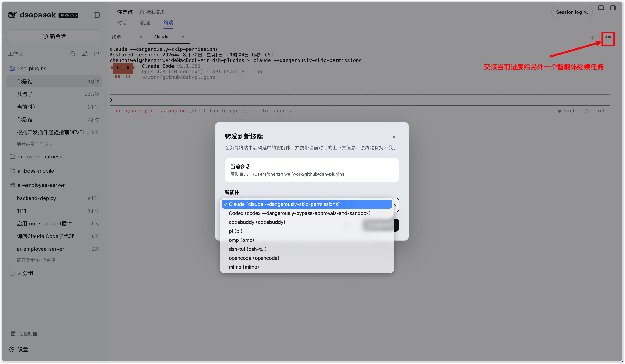Screen dimensions: 625x364
Task: Choose dsh-tui agent option
Action: (x=307, y=249)
